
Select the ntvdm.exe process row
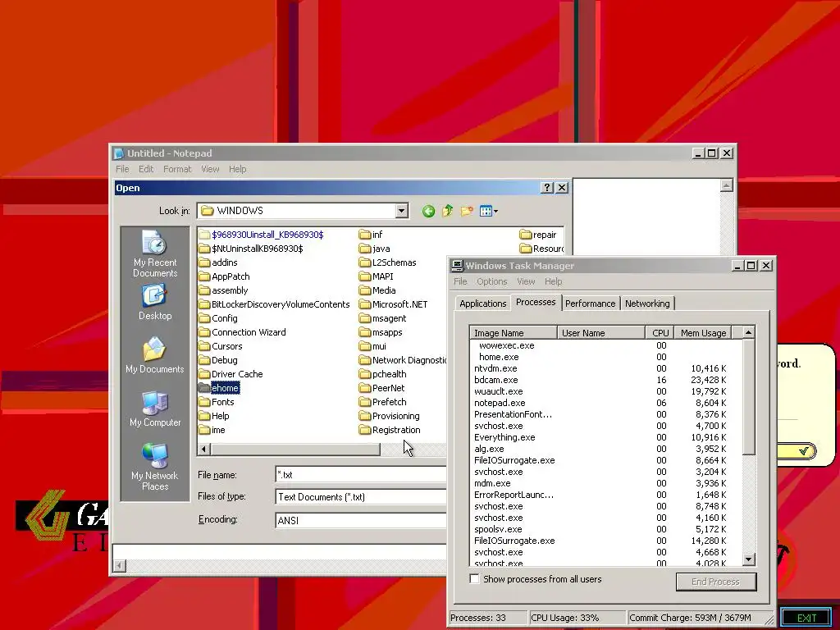point(605,368)
